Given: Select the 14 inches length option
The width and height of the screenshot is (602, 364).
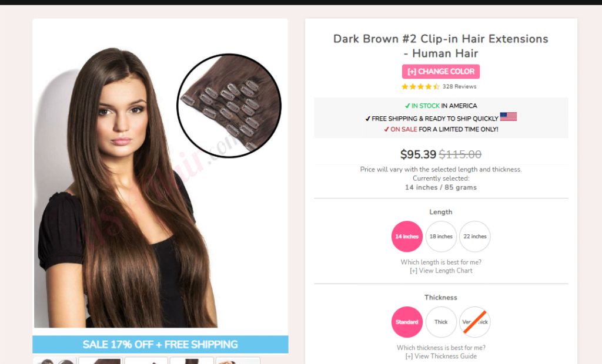Looking at the screenshot, I should pyautogui.click(x=407, y=236).
